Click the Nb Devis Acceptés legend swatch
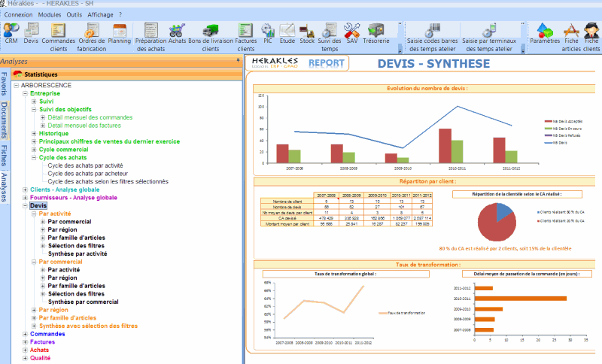 click(549, 121)
